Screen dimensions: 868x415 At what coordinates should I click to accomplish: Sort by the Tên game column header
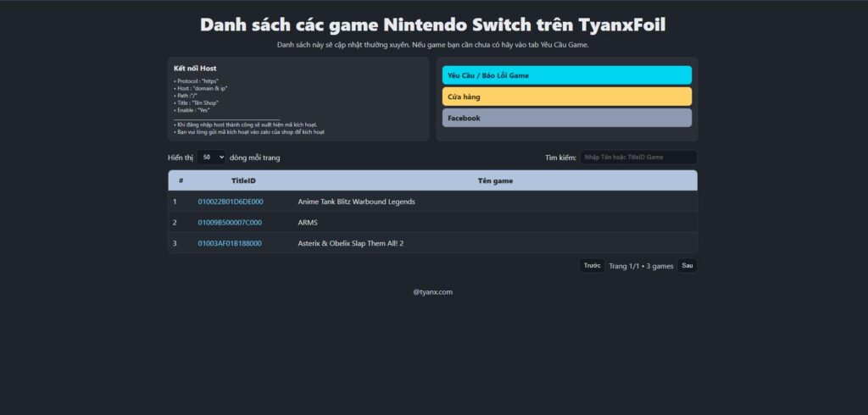(495, 180)
